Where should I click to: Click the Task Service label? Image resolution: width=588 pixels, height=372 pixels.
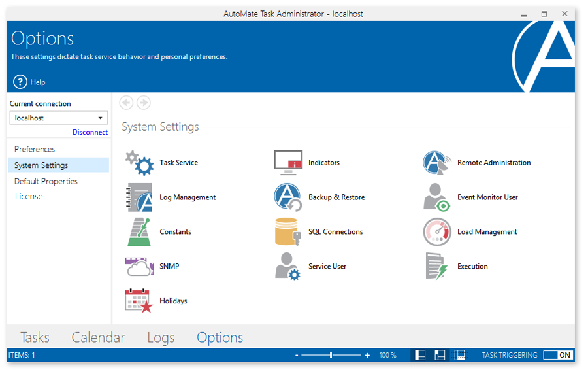[x=179, y=163]
